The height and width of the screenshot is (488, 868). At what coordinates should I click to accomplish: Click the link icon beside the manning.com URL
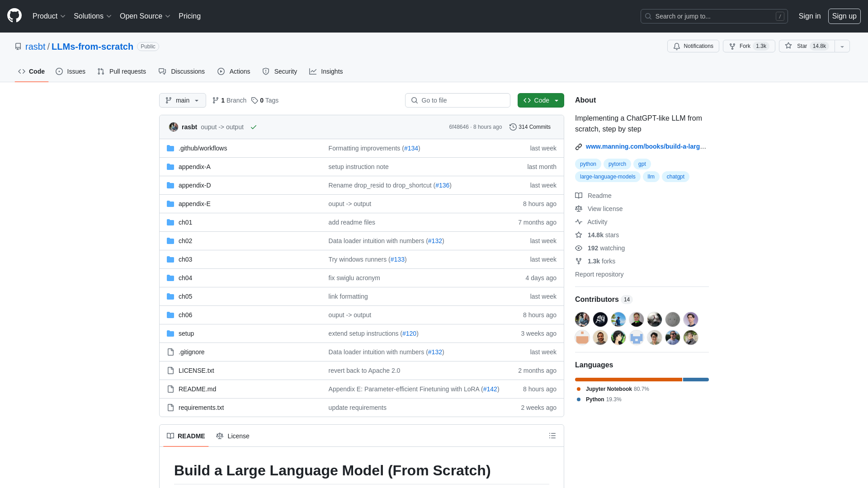[x=579, y=146]
